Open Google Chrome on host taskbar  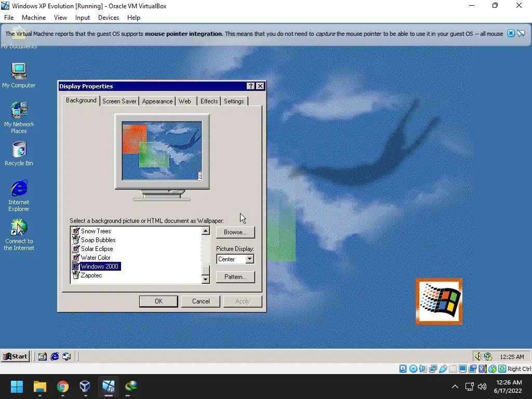(62, 386)
